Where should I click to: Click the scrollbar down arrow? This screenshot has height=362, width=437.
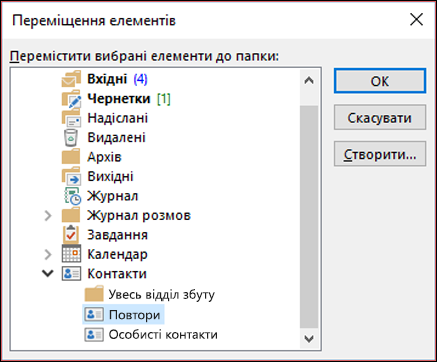309,339
